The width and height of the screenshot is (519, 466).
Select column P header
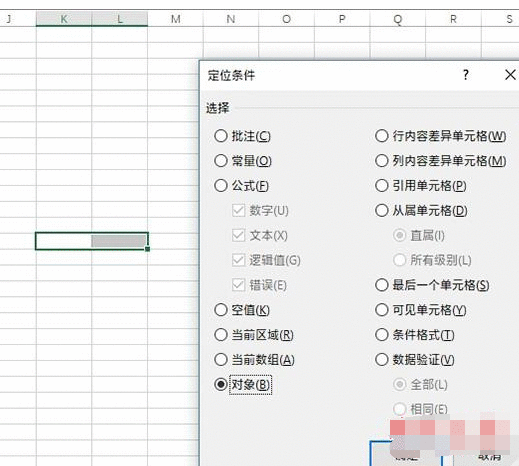pos(342,19)
